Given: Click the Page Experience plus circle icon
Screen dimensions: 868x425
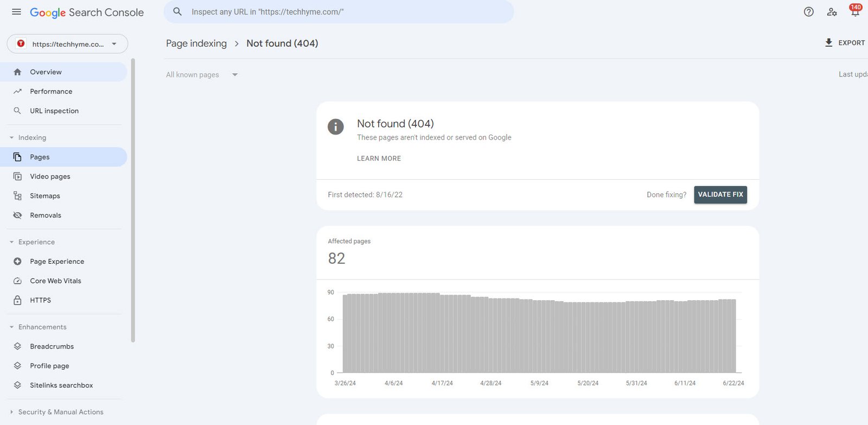Looking at the screenshot, I should (x=17, y=261).
